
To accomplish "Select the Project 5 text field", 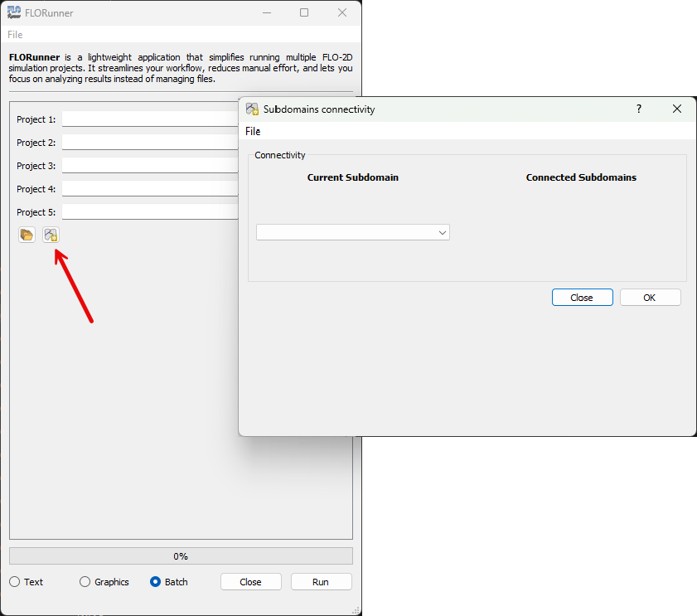I will (x=149, y=212).
